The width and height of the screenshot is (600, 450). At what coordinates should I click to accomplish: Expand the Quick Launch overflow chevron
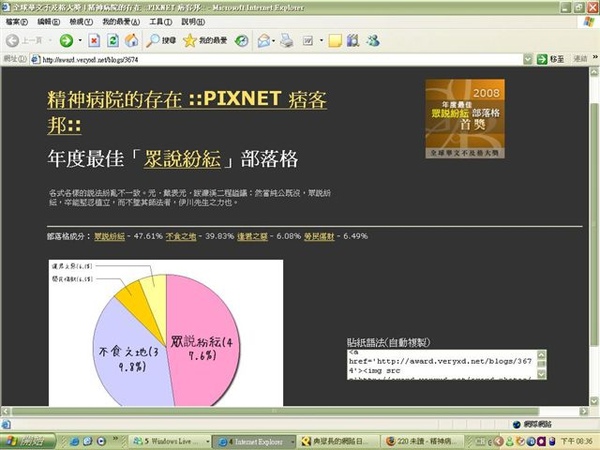tap(115, 439)
